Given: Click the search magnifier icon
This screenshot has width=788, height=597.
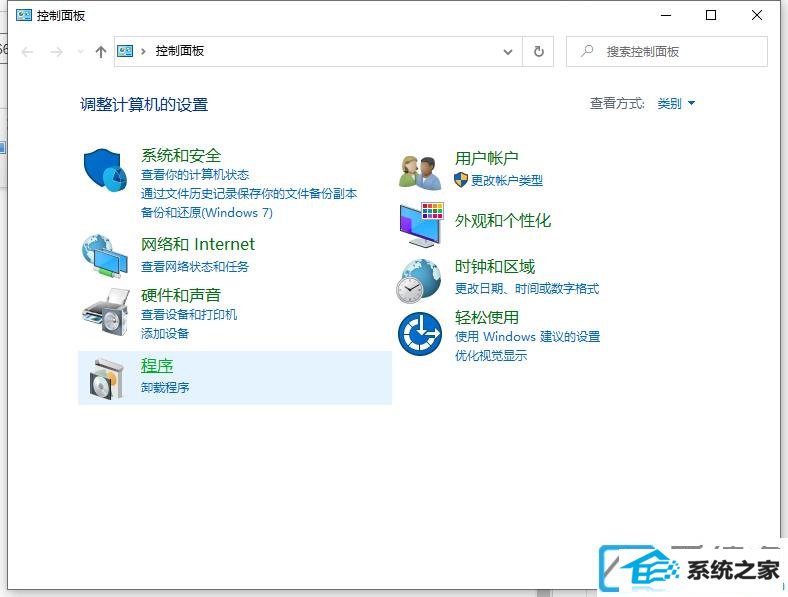Looking at the screenshot, I should 587,51.
